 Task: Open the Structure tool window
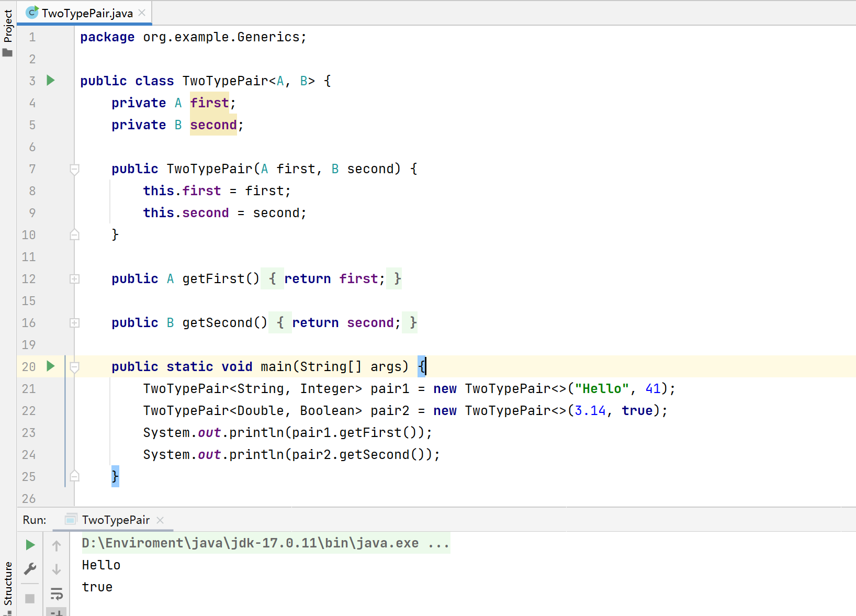8,584
